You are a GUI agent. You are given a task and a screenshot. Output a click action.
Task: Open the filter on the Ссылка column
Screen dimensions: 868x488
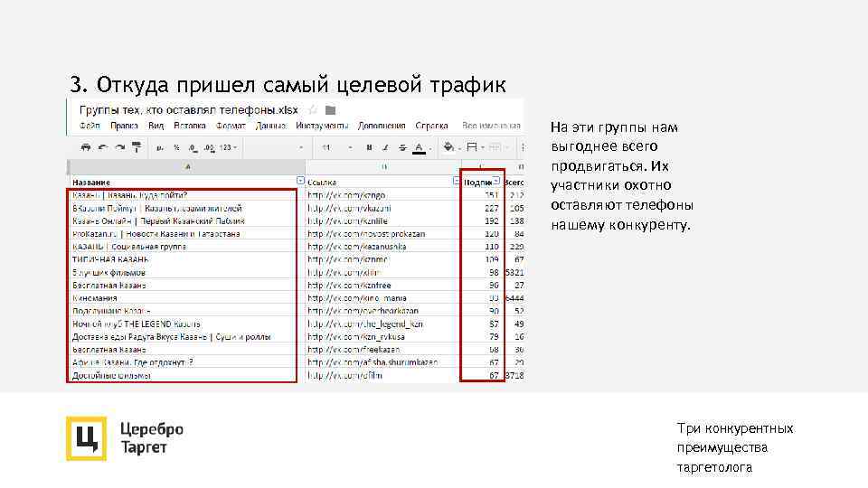coord(456,181)
